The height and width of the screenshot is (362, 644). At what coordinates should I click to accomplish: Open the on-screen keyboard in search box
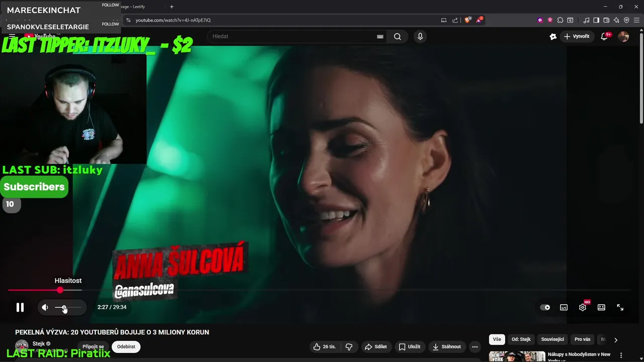[x=380, y=36]
